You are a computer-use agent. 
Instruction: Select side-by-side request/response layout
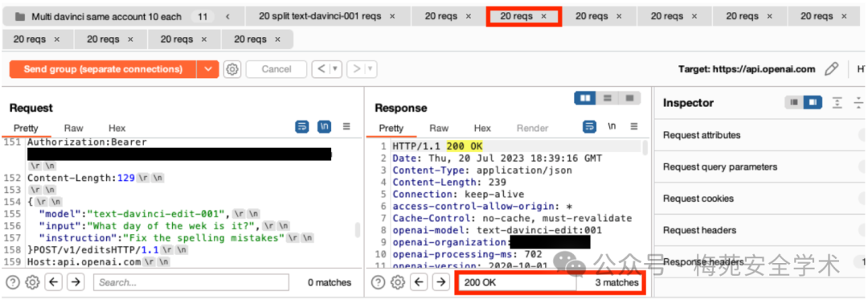(584, 98)
